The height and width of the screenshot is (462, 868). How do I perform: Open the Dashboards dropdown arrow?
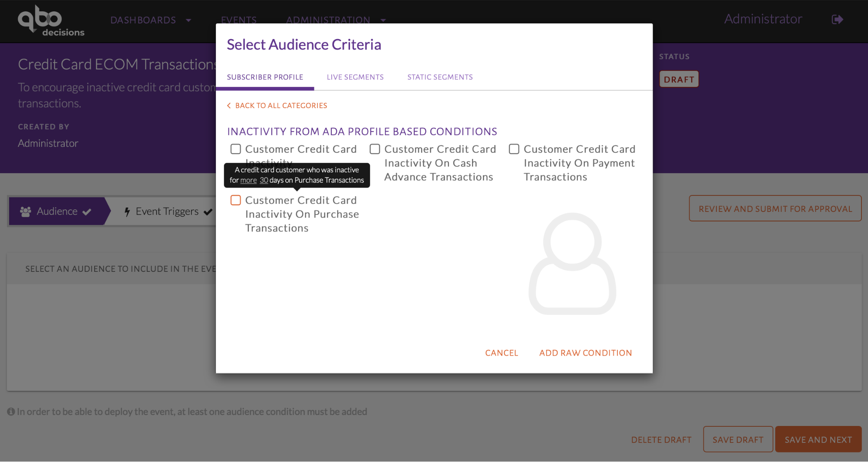(188, 20)
